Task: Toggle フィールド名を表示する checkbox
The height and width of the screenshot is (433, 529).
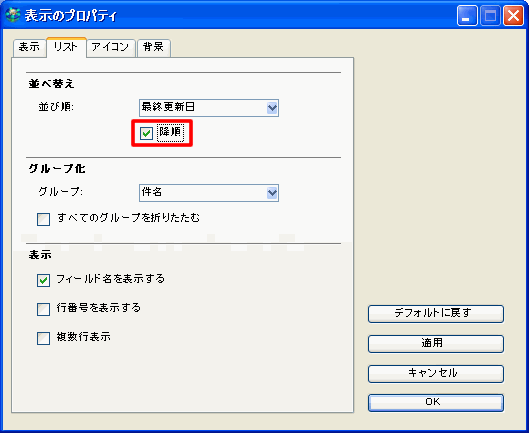Action: point(44,280)
